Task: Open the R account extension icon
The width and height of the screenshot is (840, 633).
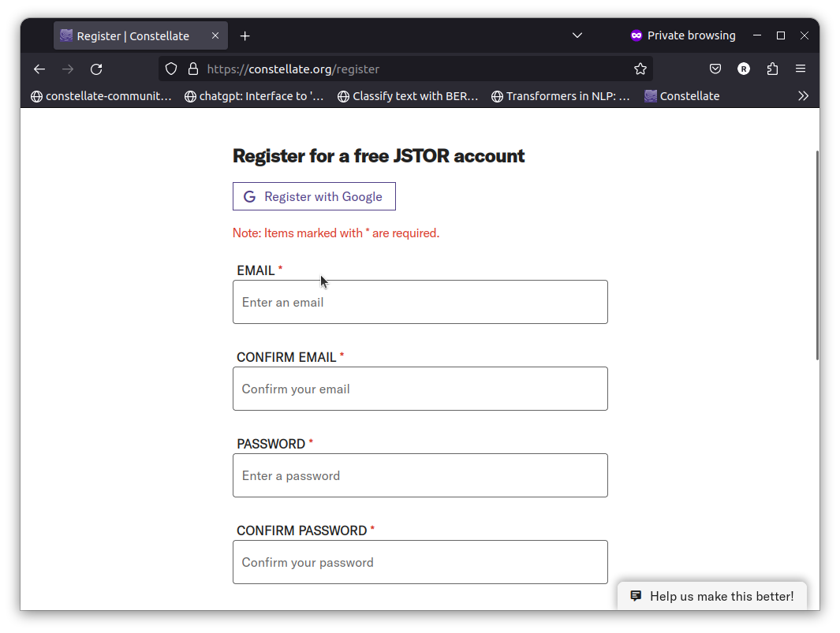Action: coord(744,69)
